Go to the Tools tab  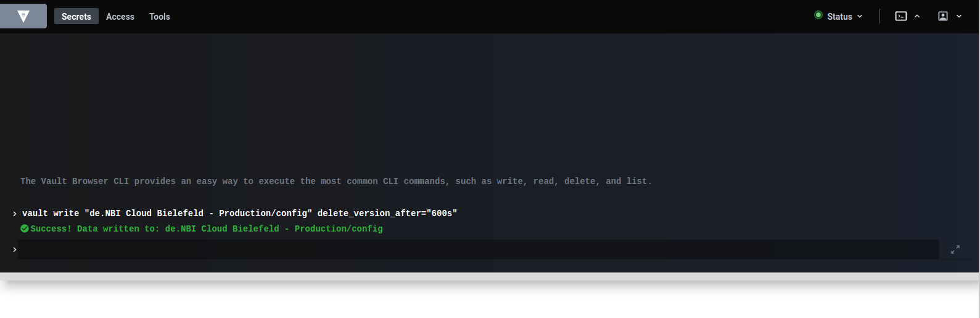point(160,17)
